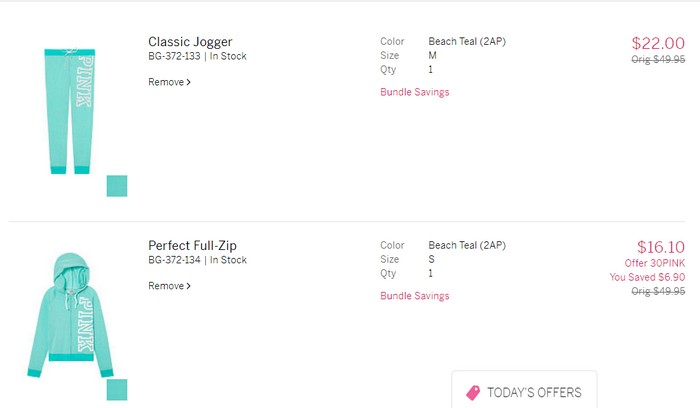Click the $16.10 price of Perfect Full-Zip
Image resolution: width=700 pixels, height=408 pixels.
661,247
